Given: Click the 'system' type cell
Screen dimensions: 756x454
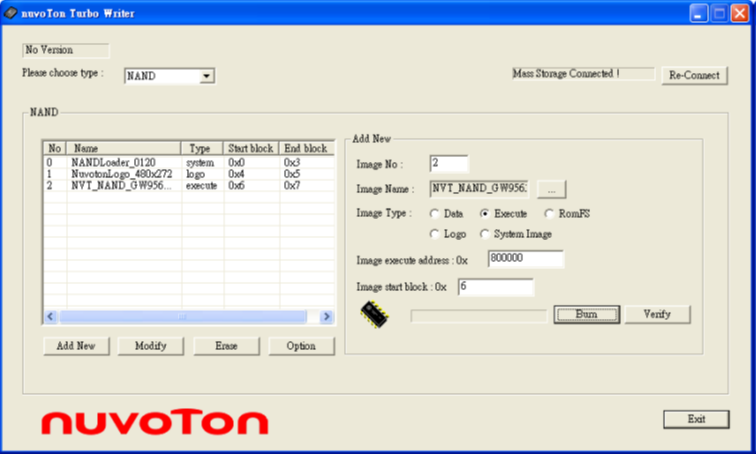Looking at the screenshot, I should pos(200,163).
